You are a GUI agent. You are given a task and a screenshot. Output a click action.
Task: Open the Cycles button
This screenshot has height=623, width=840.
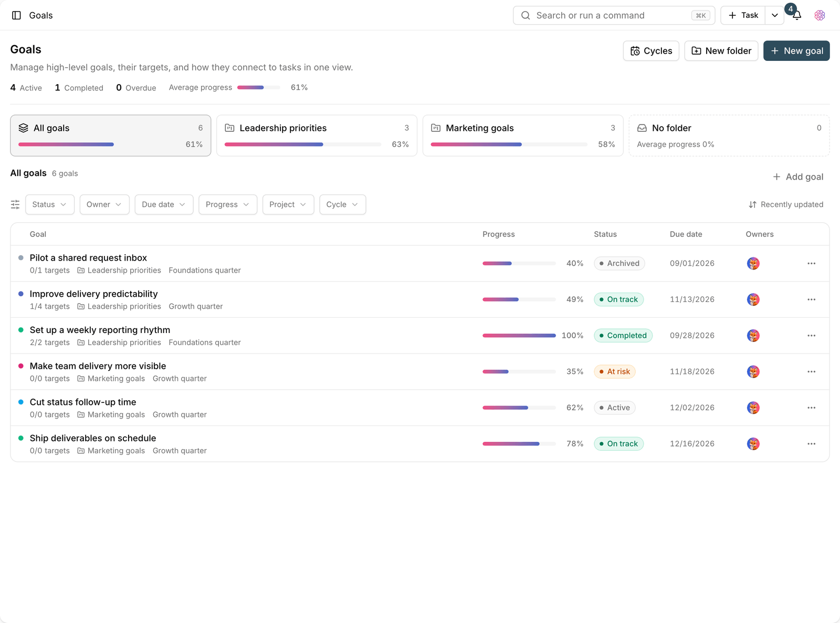pos(651,51)
